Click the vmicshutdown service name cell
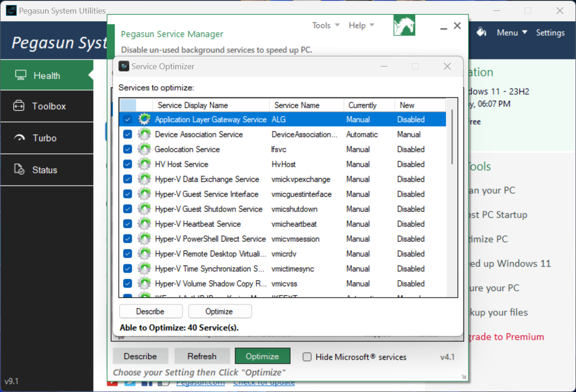 pos(294,209)
